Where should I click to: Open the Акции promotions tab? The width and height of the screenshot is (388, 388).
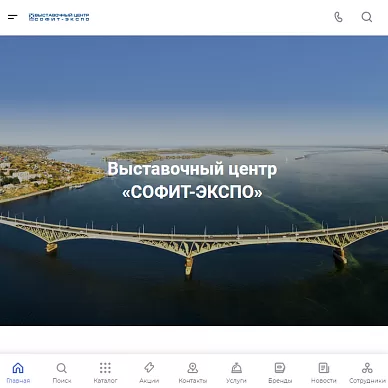(x=149, y=373)
